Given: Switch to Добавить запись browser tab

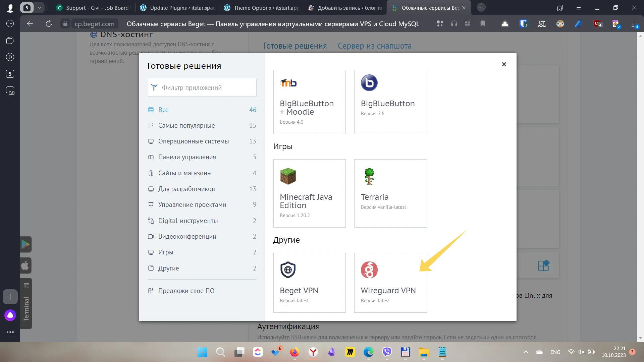Looking at the screenshot, I should 345,8.
